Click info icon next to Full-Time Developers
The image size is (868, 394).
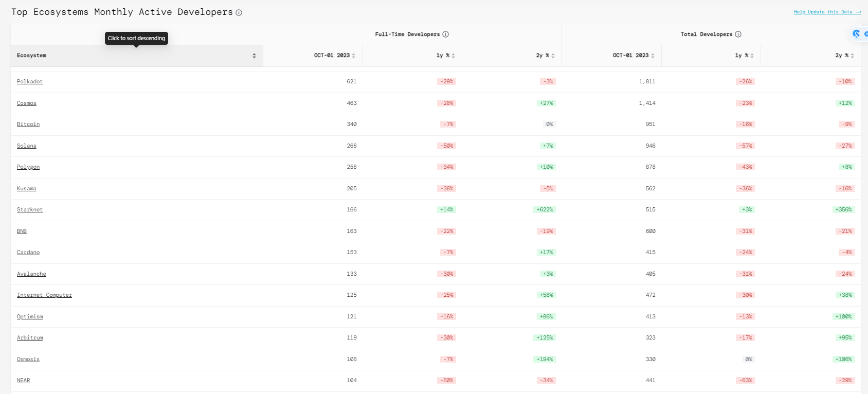tap(446, 34)
